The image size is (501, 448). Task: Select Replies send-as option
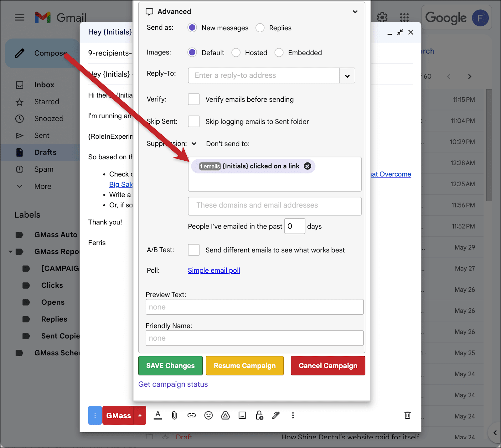pos(260,28)
